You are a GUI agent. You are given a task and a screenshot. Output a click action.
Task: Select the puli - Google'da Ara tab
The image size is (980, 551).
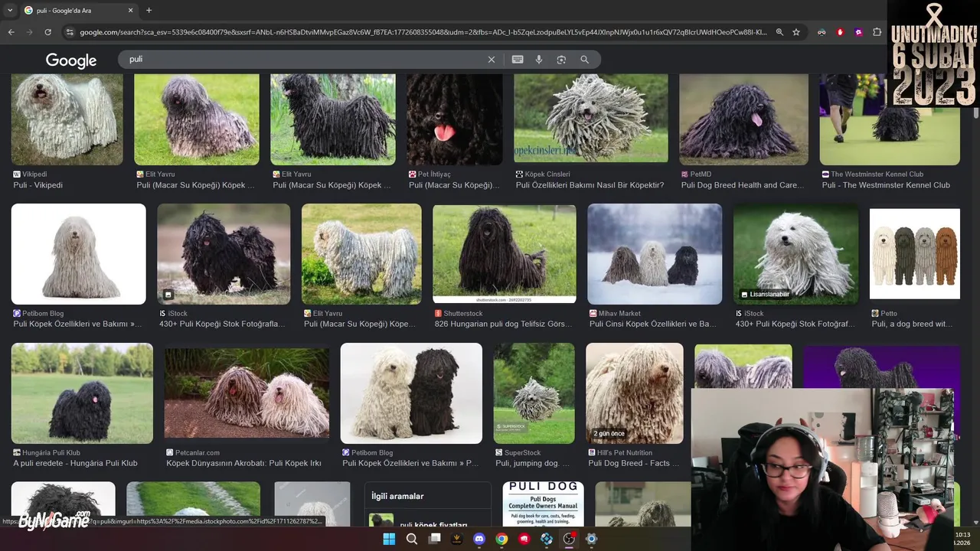pyautogui.click(x=78, y=11)
